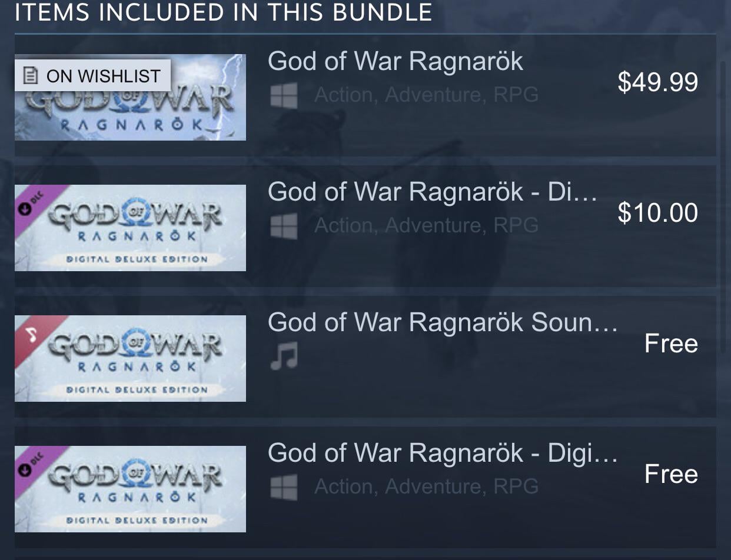Open the "God of War Ragnarök - Di…" title
Screen dimensions: 731x560
point(433,192)
